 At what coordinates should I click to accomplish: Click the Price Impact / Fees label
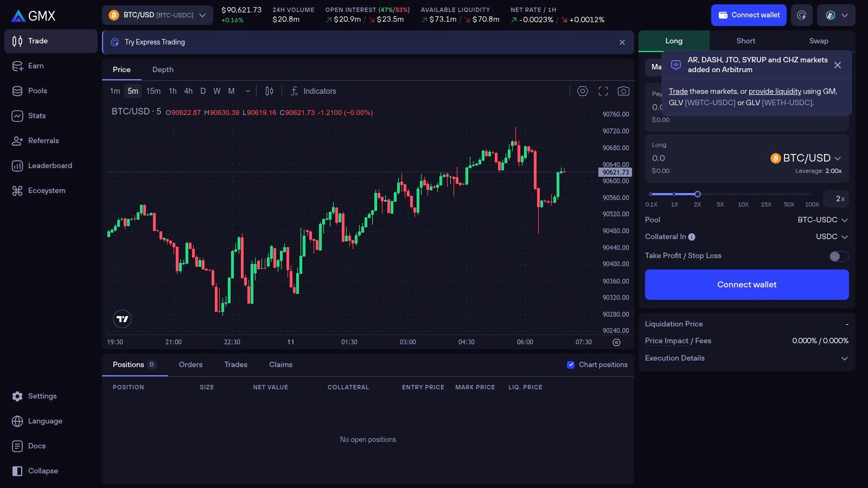tap(678, 341)
